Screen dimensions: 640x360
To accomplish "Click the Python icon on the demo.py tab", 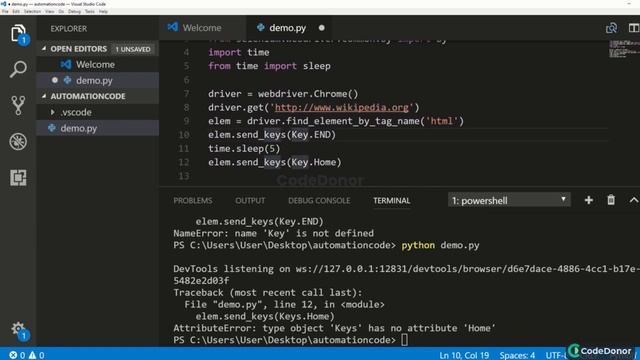I will pos(260,27).
